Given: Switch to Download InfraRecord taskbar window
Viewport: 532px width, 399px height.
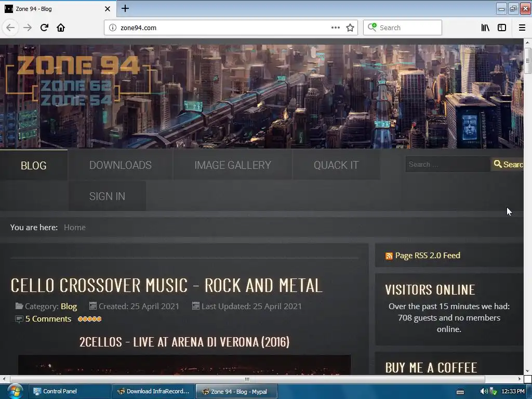Looking at the screenshot, I should [153, 391].
